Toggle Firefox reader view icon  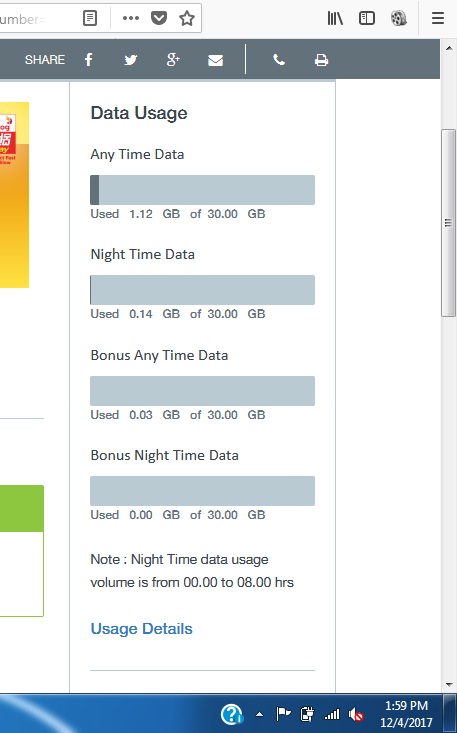(x=90, y=18)
